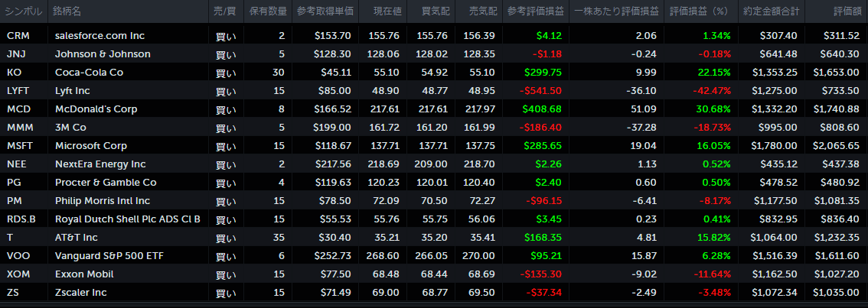Select the KO symbol cell
This screenshot has width=868, height=308.
coord(14,73)
